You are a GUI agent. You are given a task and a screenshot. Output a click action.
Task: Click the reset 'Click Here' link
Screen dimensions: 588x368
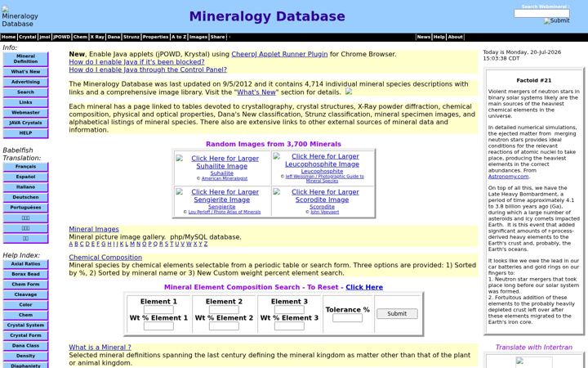click(x=364, y=287)
